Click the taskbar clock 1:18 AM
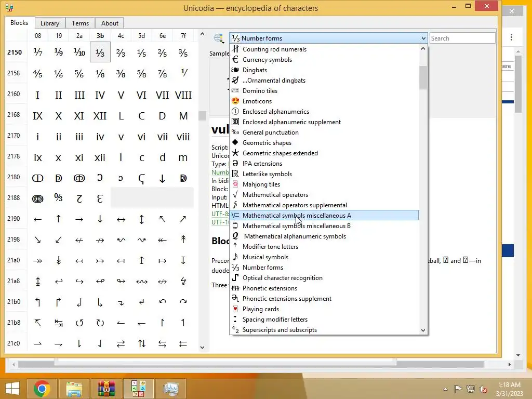Image resolution: width=532 pixels, height=399 pixels. click(509, 385)
